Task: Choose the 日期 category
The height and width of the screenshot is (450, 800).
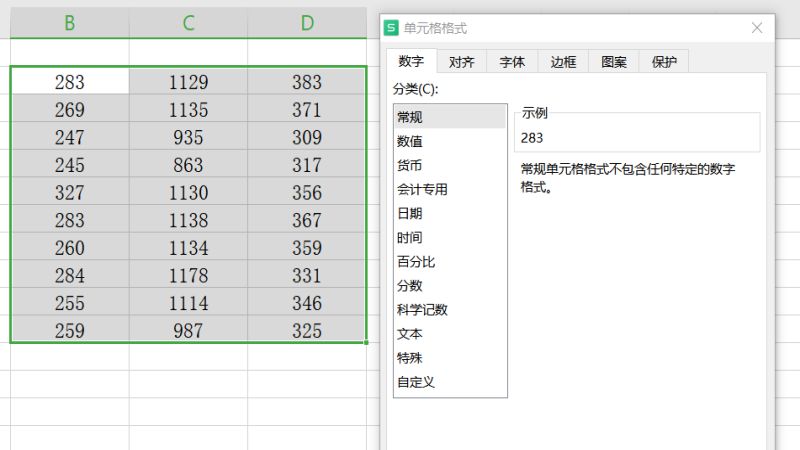Action: click(410, 214)
